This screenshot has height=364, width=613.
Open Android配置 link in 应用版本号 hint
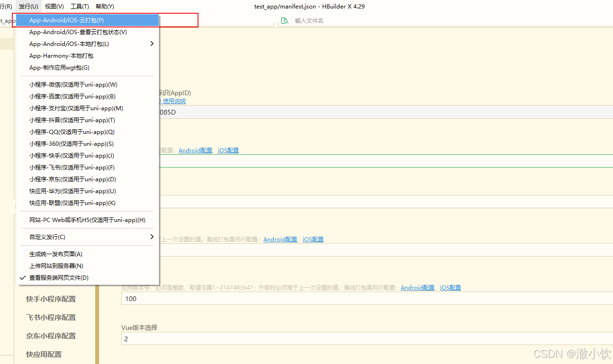[x=417, y=288]
